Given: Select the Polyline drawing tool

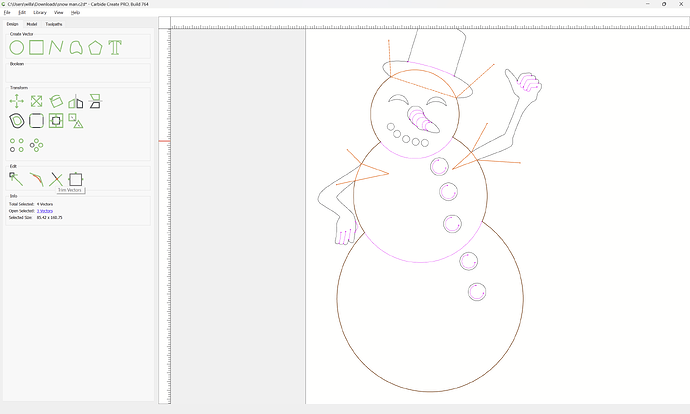Looking at the screenshot, I should click(x=56, y=48).
